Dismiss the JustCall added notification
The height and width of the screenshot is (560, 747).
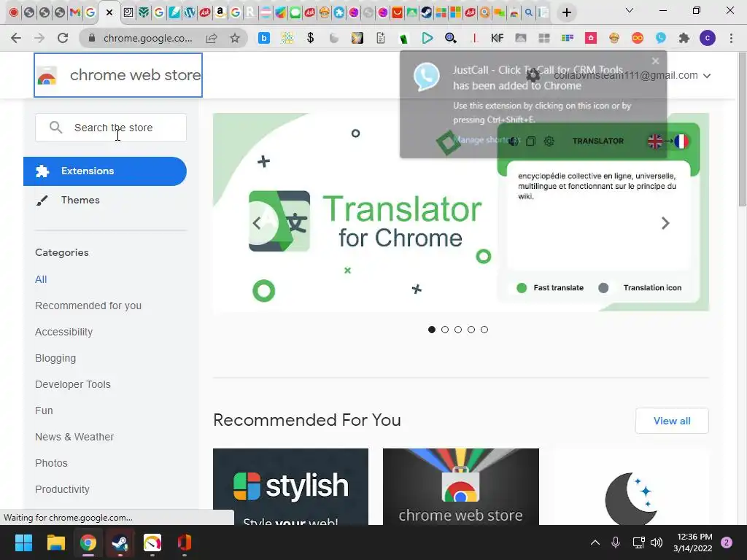click(656, 61)
